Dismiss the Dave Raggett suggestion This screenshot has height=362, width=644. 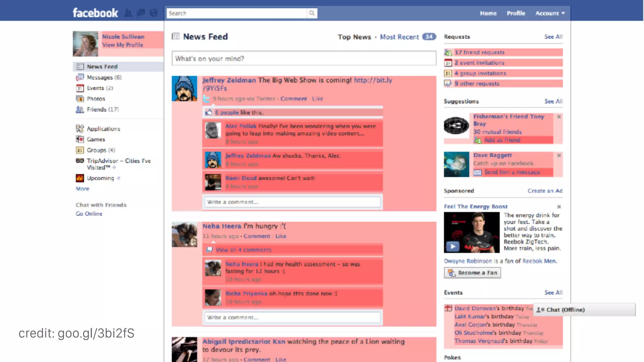559,155
